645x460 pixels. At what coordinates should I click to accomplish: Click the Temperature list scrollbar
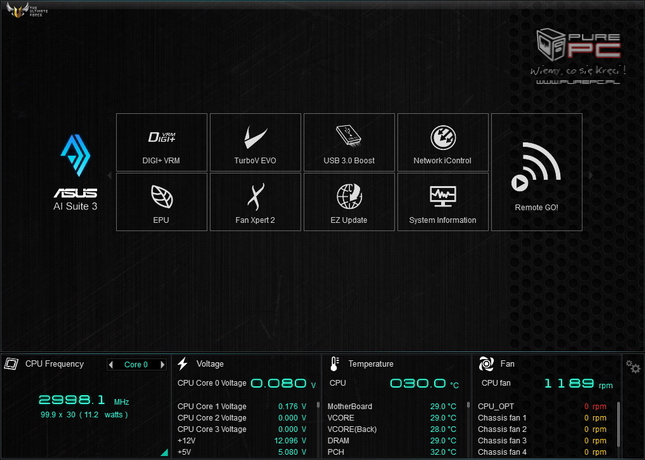pos(468,405)
